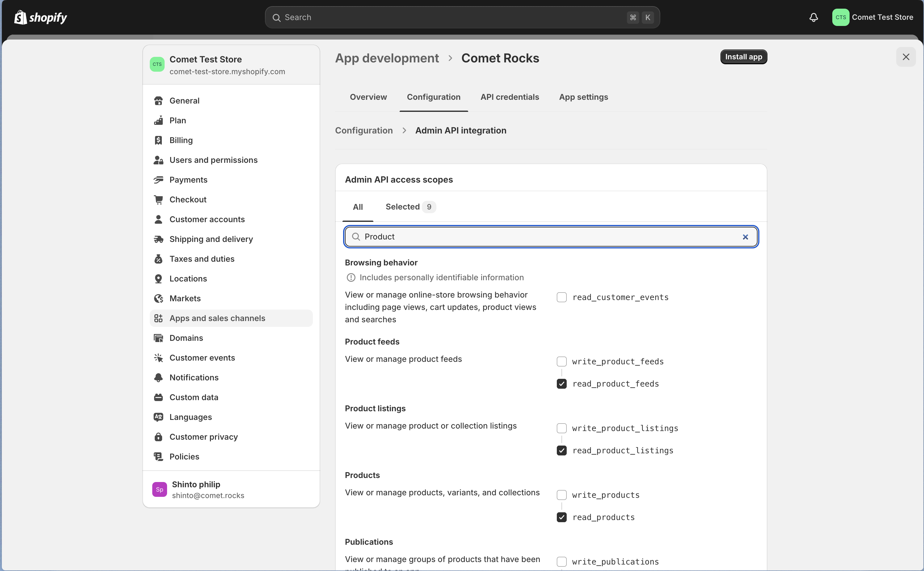Open the Locations settings page
The width and height of the screenshot is (924, 571).
coord(231,279)
